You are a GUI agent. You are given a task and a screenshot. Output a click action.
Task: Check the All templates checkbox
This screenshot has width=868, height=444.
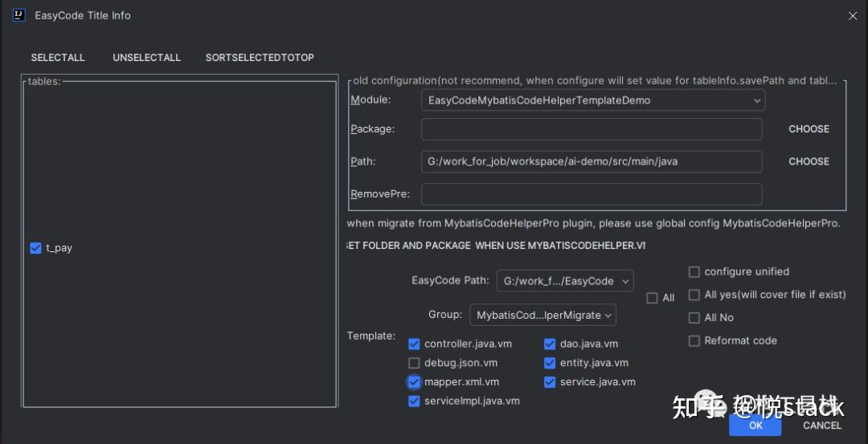[653, 298]
